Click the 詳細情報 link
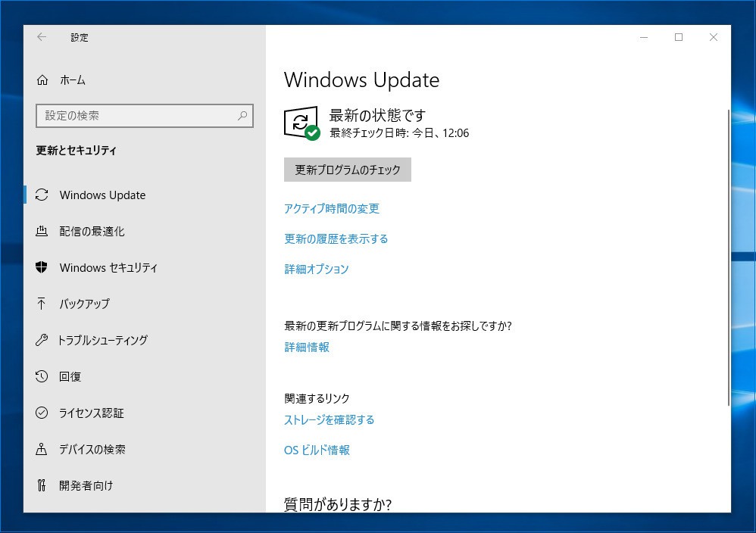756x533 pixels. click(307, 347)
